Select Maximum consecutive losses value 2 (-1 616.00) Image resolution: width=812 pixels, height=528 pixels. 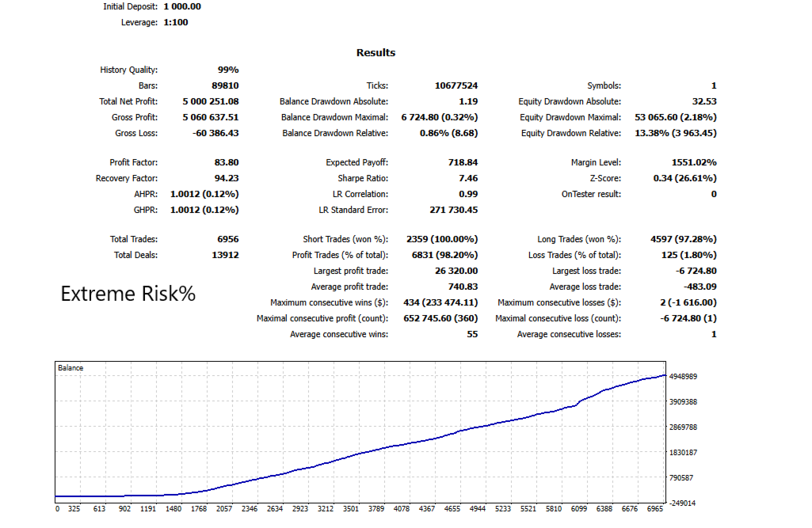click(x=688, y=303)
